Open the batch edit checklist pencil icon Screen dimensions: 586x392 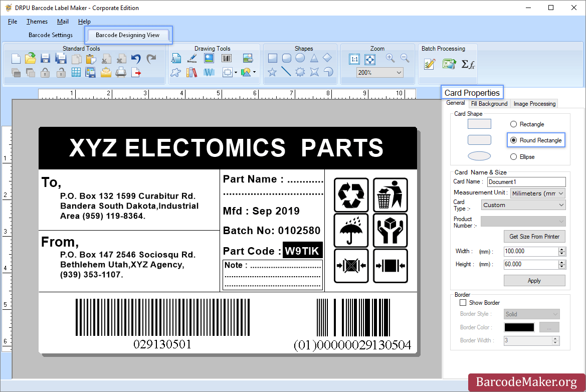(430, 64)
